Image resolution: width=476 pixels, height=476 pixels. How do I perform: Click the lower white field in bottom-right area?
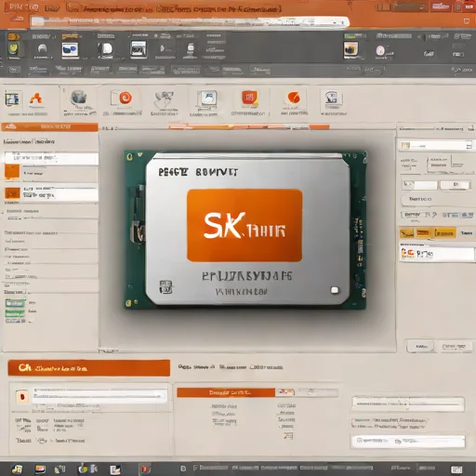tap(408, 441)
